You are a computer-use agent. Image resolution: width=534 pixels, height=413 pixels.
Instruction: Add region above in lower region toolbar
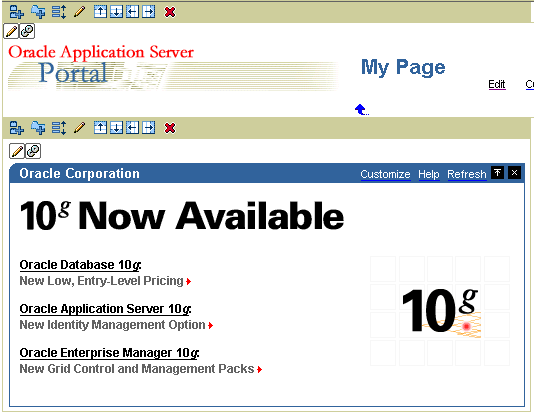100,128
